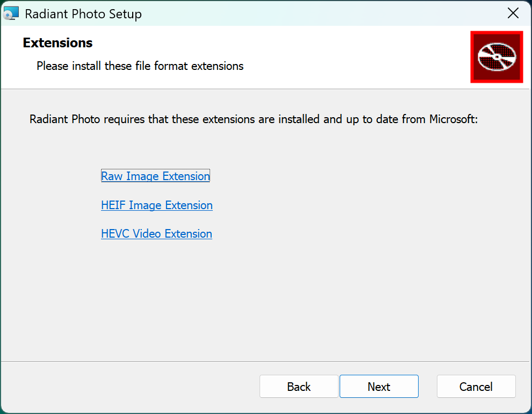Click the red disc installer logo
This screenshot has height=414, width=532.
point(497,57)
